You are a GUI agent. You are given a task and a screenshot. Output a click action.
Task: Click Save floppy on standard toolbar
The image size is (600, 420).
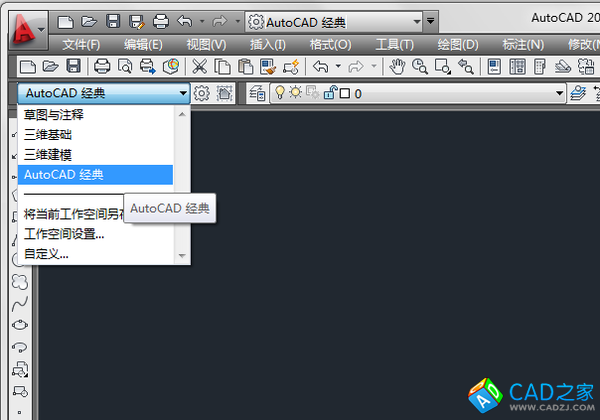(73, 66)
